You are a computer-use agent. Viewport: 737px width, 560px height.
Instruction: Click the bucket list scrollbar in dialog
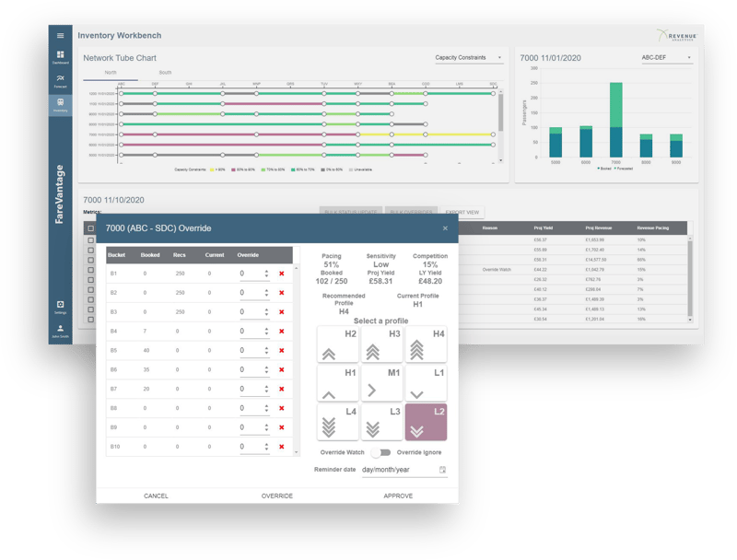[x=296, y=360]
